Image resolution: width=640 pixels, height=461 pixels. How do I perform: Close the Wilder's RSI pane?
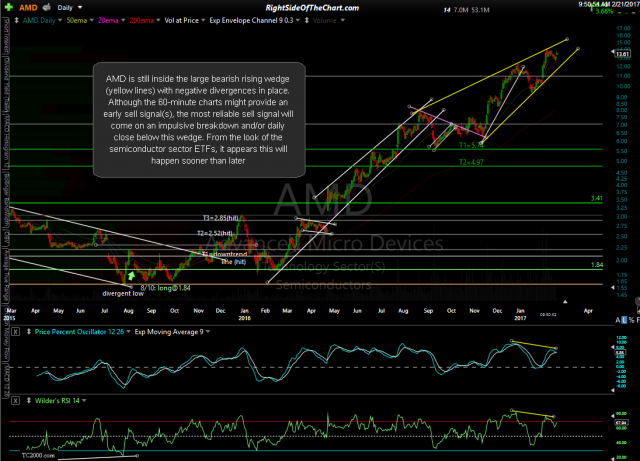(15, 401)
